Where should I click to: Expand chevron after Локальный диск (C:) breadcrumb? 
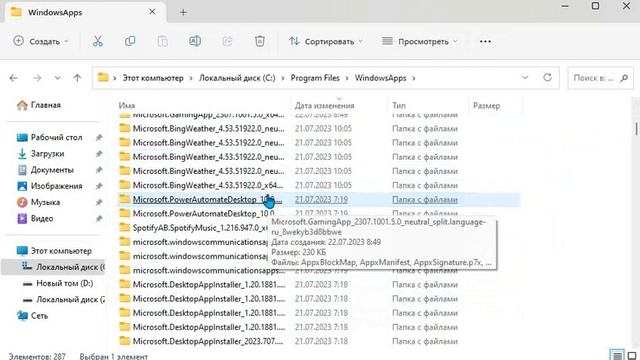point(283,78)
